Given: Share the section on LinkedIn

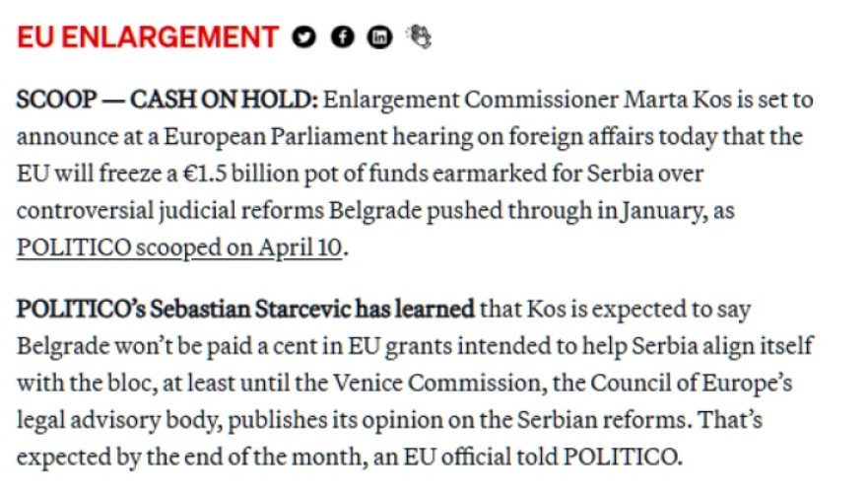Looking at the screenshot, I should pos(379,37).
